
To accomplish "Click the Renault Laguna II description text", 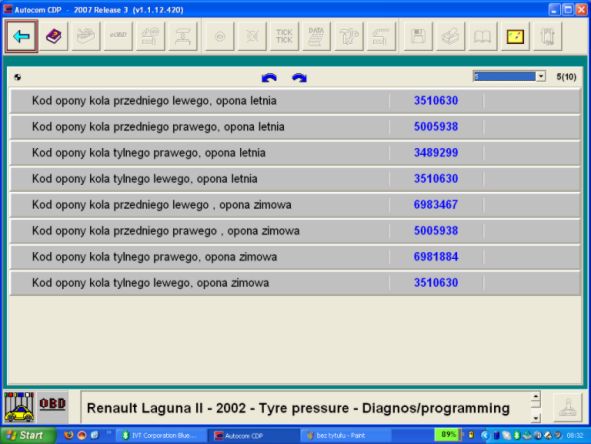I will click(x=298, y=408).
